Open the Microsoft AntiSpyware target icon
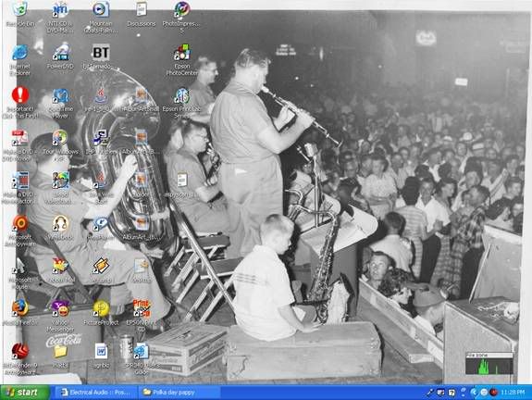This screenshot has height=400, width=532. (x=20, y=223)
